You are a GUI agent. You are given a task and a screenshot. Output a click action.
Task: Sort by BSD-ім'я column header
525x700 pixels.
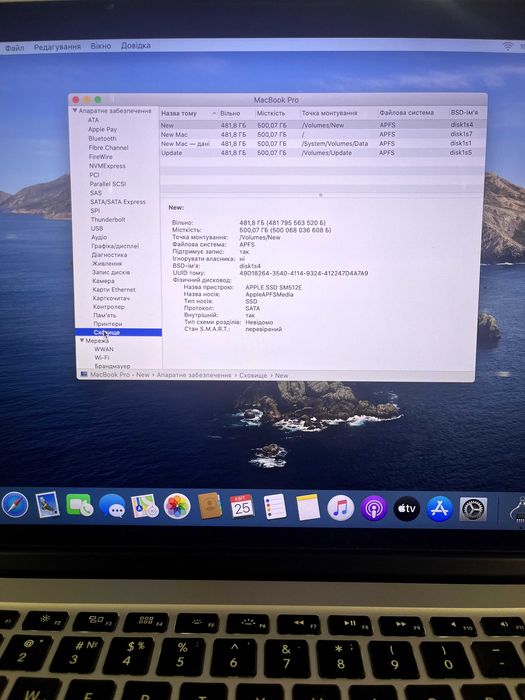(467, 112)
